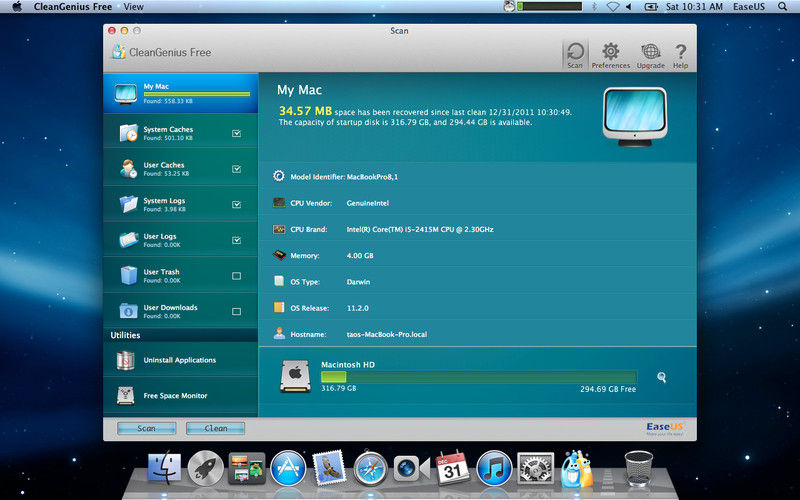Click the Hostname taos-MacBook-Pro.local value
Image resolution: width=800 pixels, height=500 pixels.
(x=387, y=335)
